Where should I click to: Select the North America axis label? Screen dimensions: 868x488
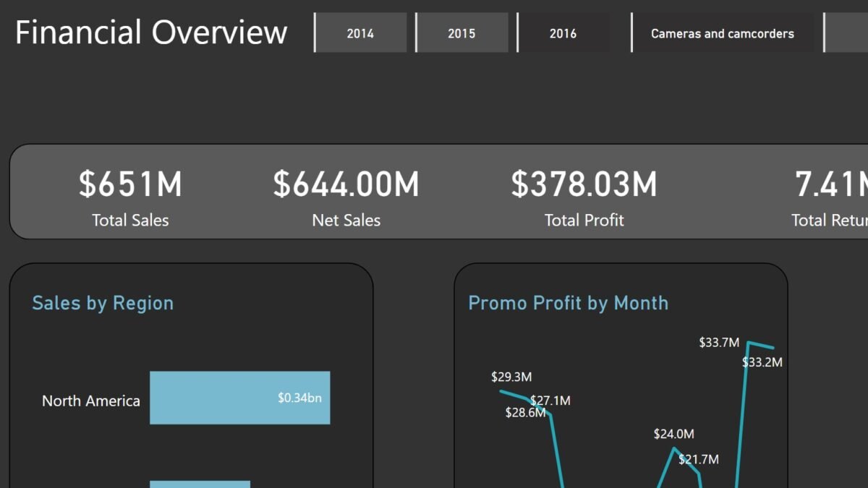point(91,401)
